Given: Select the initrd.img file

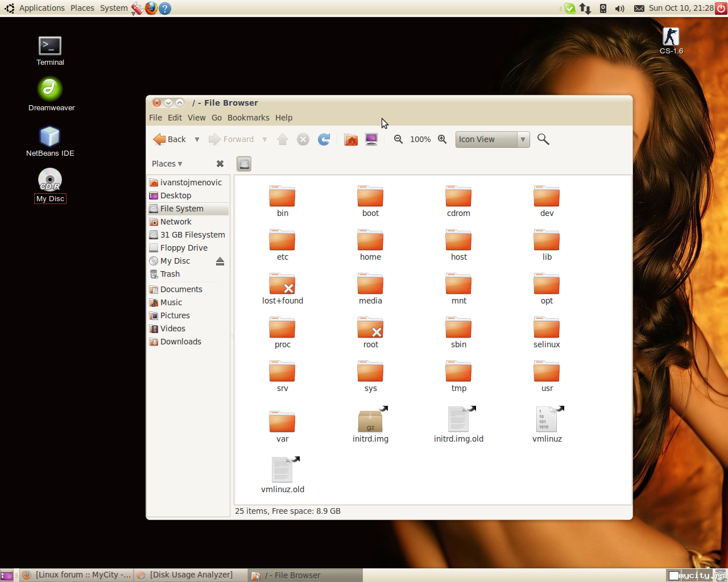Looking at the screenshot, I should pos(370,423).
